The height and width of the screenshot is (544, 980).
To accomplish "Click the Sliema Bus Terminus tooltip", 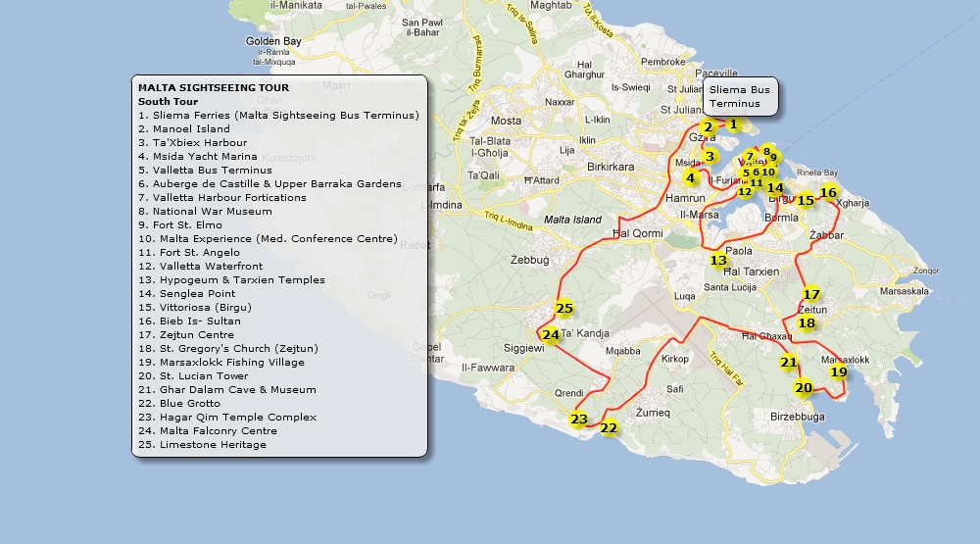I will tap(741, 97).
